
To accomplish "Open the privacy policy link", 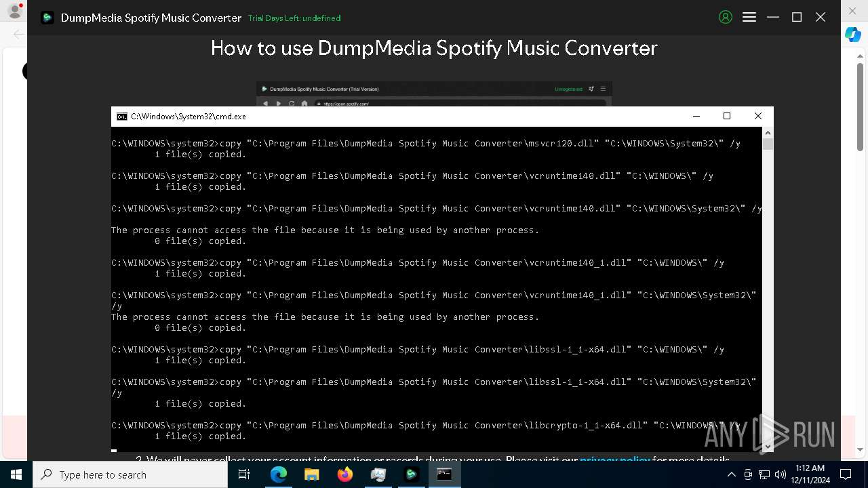I will pyautogui.click(x=615, y=459).
